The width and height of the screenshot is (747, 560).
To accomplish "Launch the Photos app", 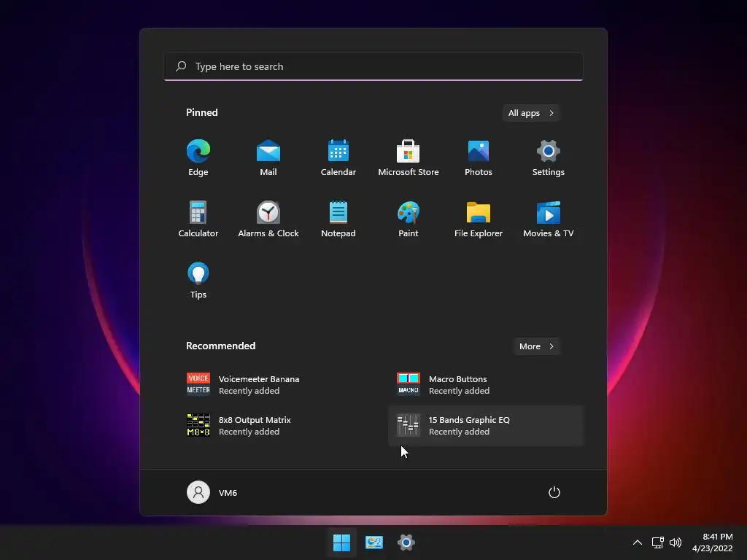I will coord(479,157).
